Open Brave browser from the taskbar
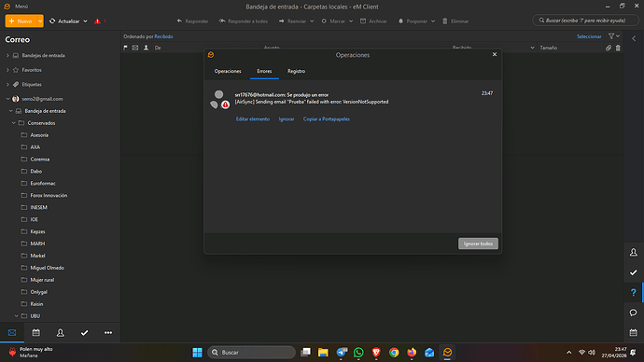This screenshot has width=644, height=362. tap(376, 352)
